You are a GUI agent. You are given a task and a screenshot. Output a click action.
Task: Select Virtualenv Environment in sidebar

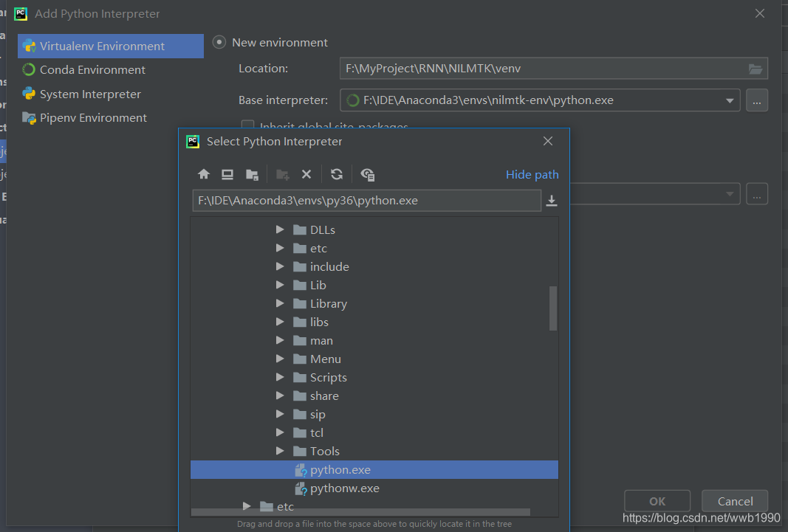pyautogui.click(x=111, y=46)
